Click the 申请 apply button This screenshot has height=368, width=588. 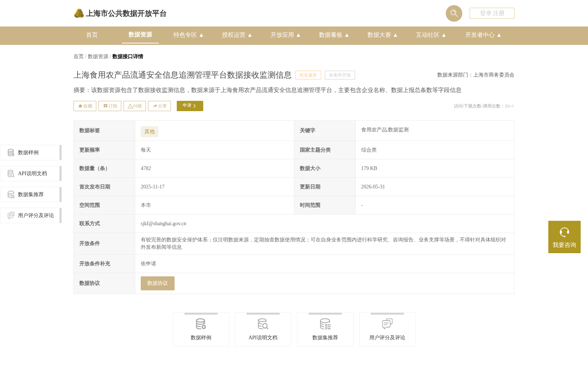tap(190, 106)
